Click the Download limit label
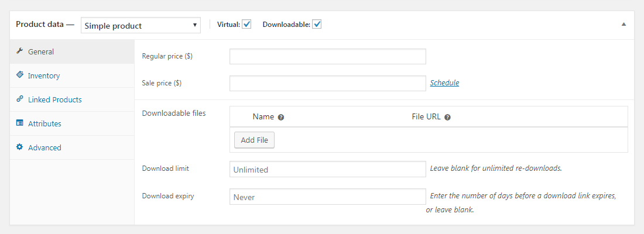The image size is (644, 234). click(166, 168)
